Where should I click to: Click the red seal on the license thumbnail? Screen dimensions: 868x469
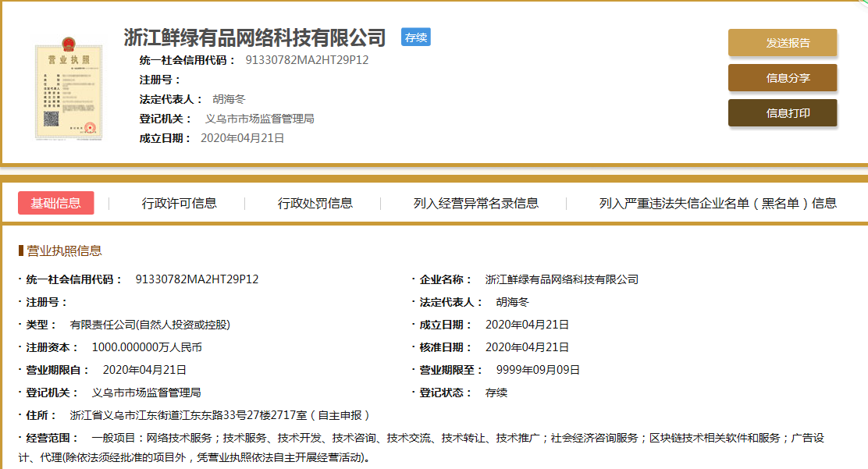coord(90,126)
